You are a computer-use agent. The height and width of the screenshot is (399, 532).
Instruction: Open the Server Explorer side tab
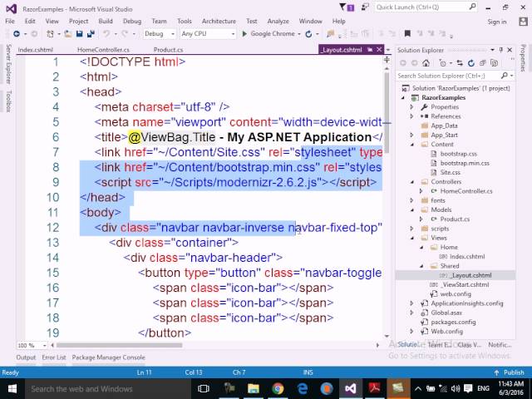click(9, 64)
